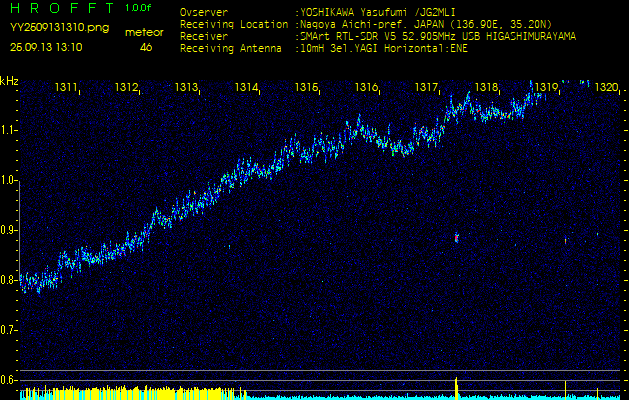Select the 1.1 frequency axis label
The height and width of the screenshot is (400, 629).
tap(9, 130)
